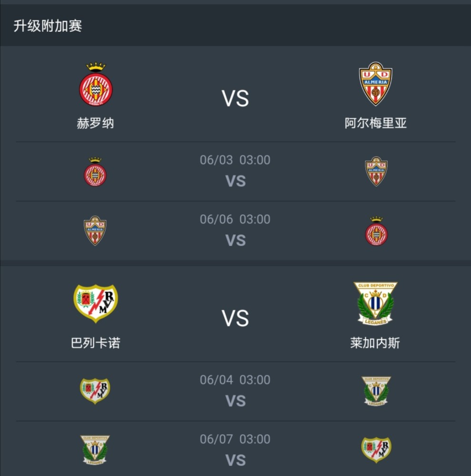
Task: Tap the large Rayo Vallecano crest
Action: 96,303
